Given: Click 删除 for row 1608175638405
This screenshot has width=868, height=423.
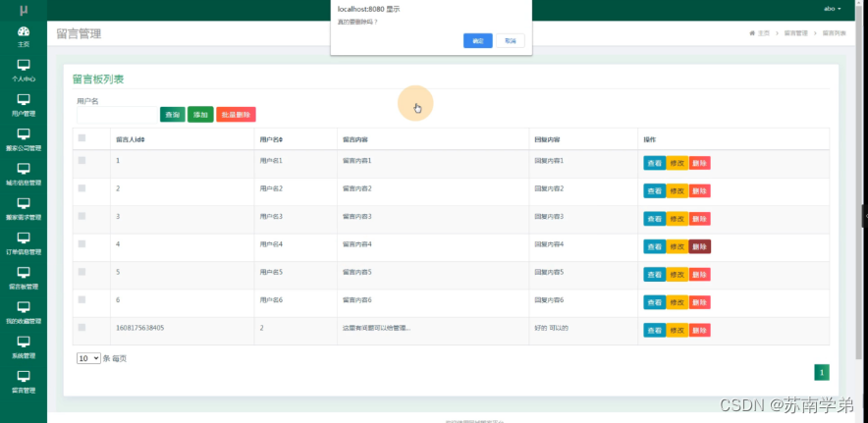Looking at the screenshot, I should tap(700, 330).
